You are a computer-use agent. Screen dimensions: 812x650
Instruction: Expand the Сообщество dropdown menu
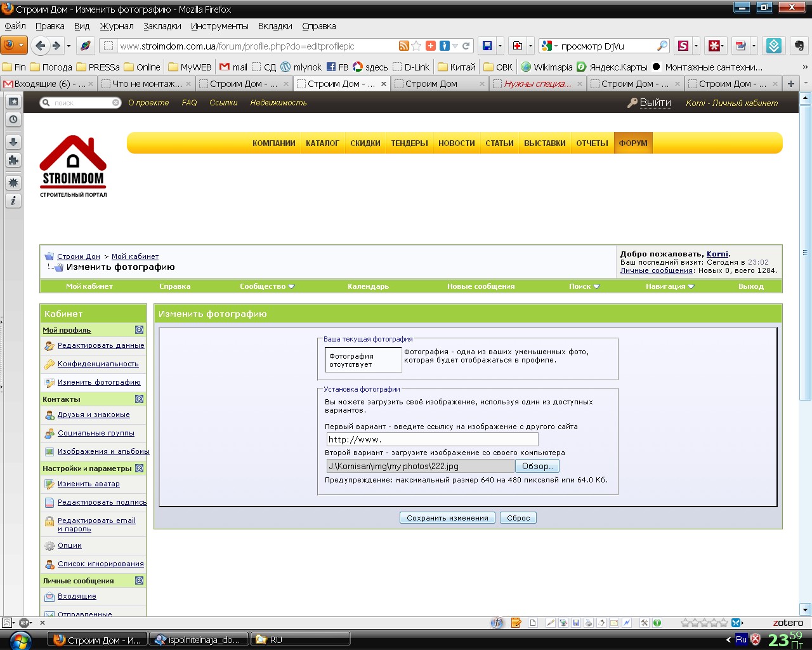tap(267, 286)
